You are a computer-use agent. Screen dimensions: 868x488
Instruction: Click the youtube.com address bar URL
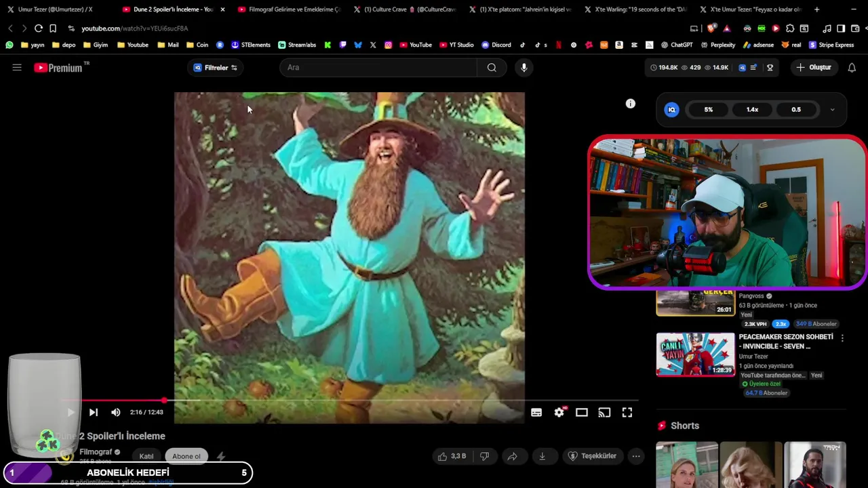click(x=134, y=28)
